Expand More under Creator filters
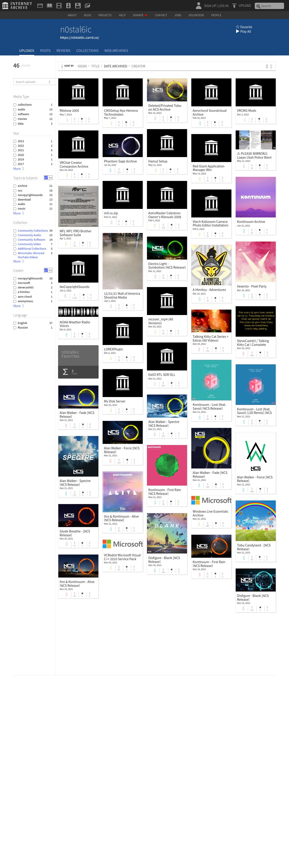The height and width of the screenshot is (868, 289). point(18,306)
